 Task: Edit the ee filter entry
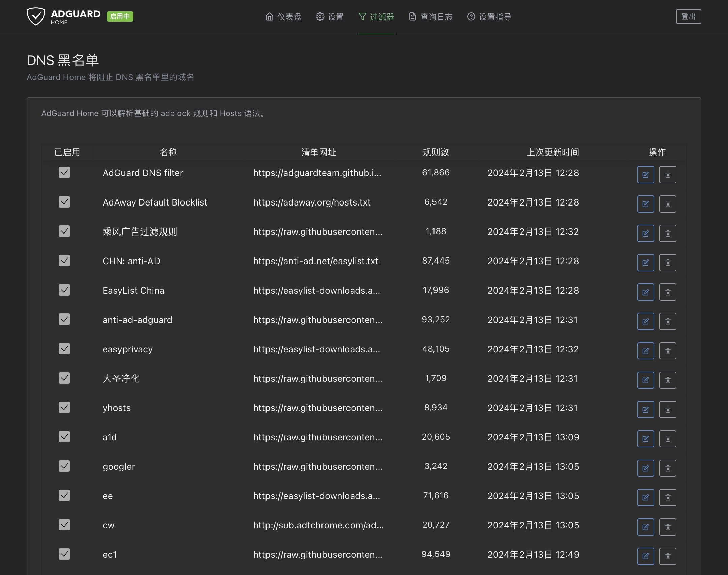tap(645, 497)
